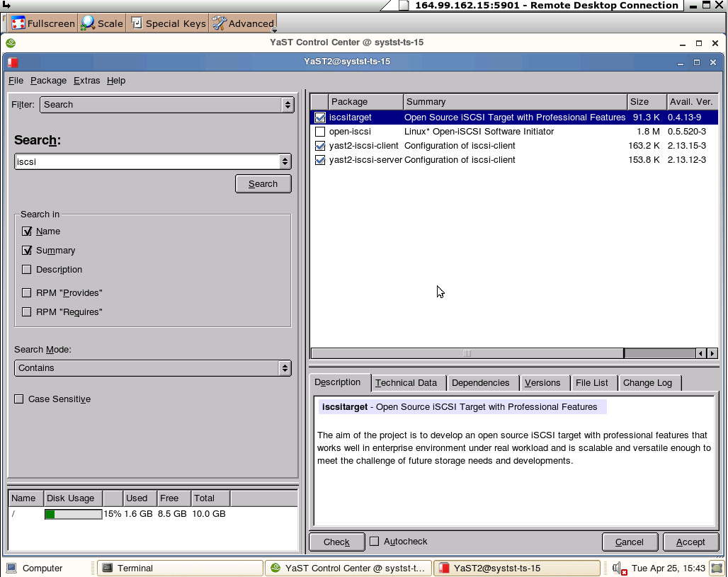This screenshot has height=577, width=728.
Task: Click the root disk usage progress bar
Action: tap(74, 514)
